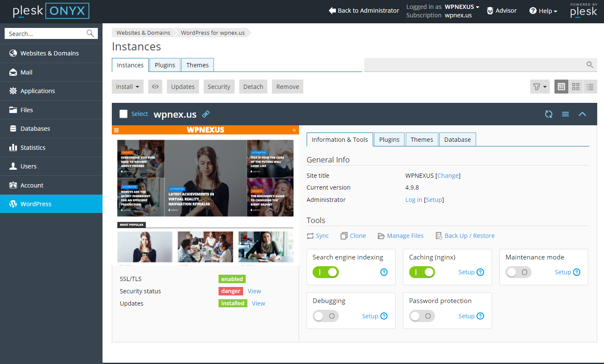Open Back Up / Restore tool
604x364 pixels.
pos(465,236)
